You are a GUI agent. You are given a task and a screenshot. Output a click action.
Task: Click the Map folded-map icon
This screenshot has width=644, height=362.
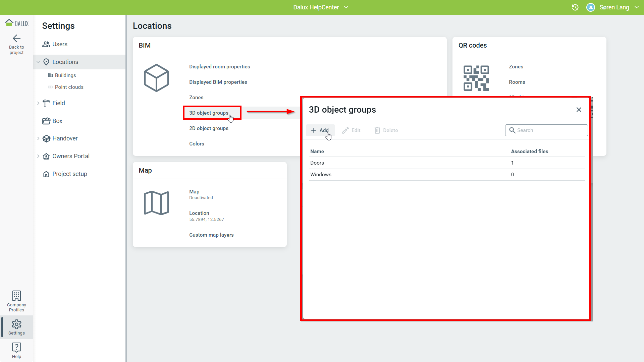click(156, 203)
